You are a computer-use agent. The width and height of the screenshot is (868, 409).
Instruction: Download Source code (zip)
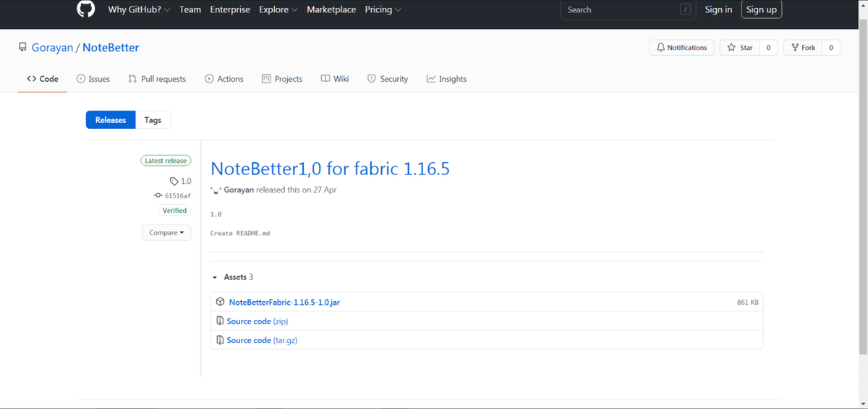[258, 321]
